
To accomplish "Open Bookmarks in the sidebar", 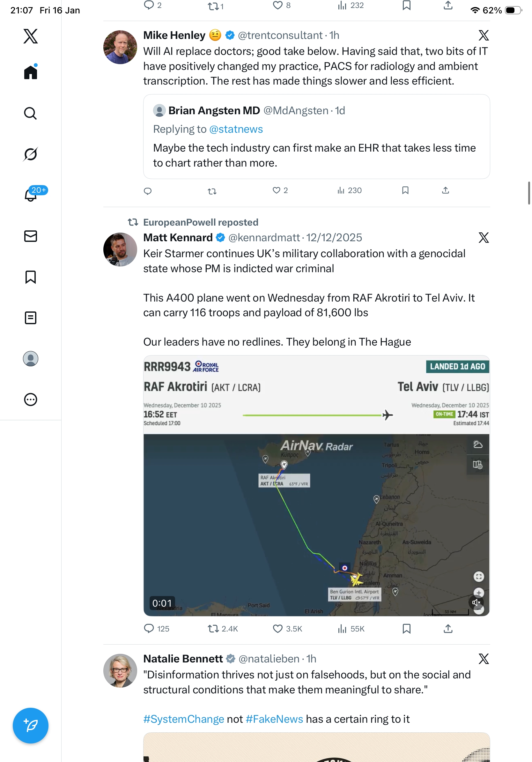I will click(31, 277).
